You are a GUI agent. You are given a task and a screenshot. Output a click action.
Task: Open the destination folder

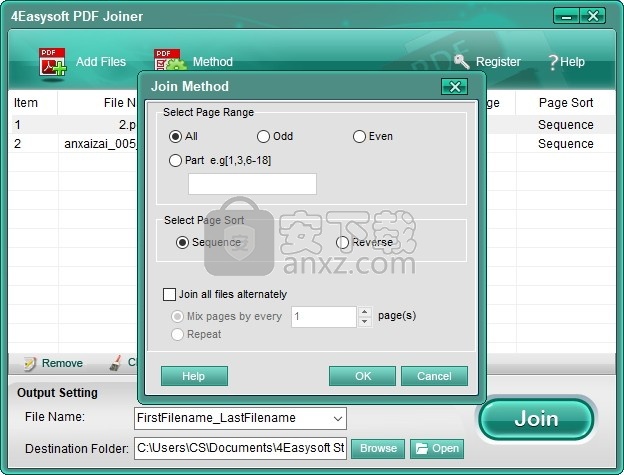(x=437, y=448)
